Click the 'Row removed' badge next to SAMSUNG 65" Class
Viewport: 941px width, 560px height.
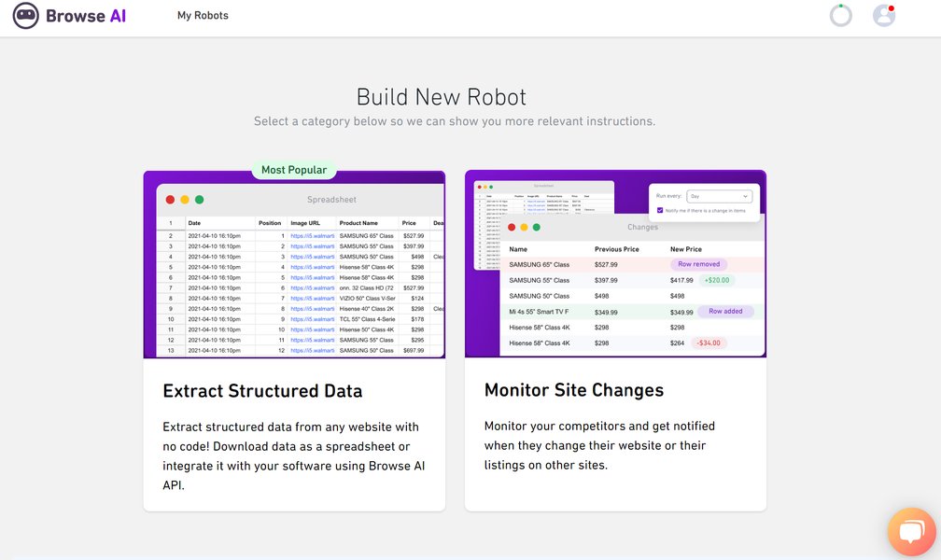coord(698,264)
